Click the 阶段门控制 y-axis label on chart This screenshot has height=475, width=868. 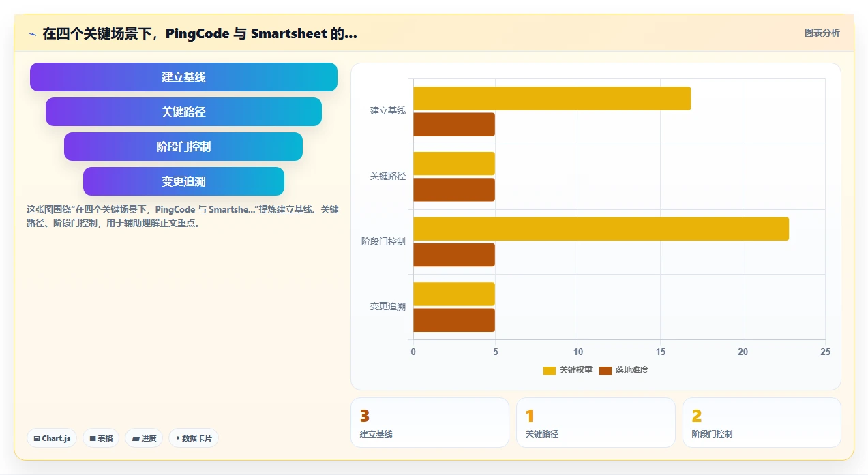click(384, 242)
